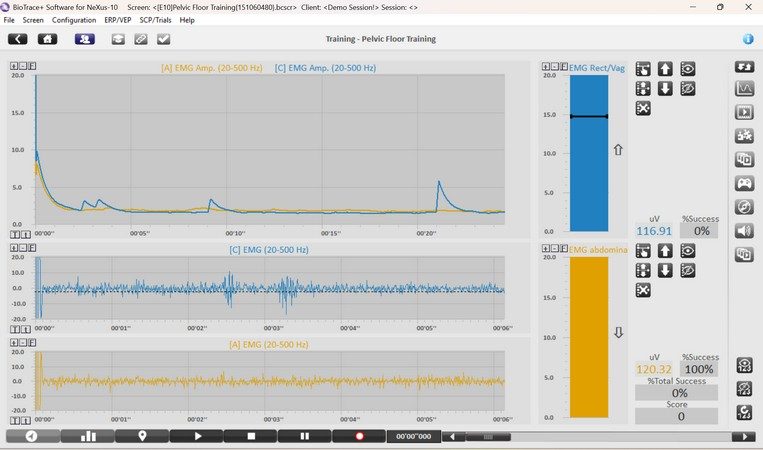Viewport: 763px width, 450px height.
Task: Click the threshold off X icon for EMG Rect/Vag
Action: pos(643,108)
